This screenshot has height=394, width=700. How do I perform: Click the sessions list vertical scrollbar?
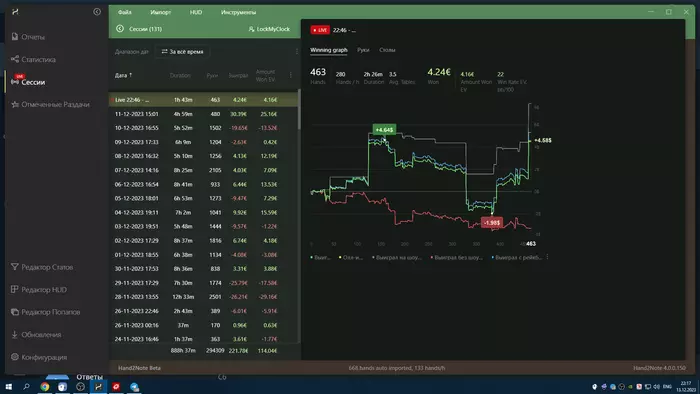click(x=299, y=110)
